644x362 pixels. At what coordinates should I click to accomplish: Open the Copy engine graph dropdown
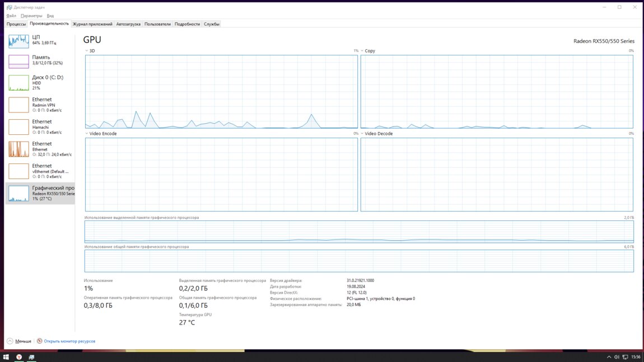tap(362, 51)
